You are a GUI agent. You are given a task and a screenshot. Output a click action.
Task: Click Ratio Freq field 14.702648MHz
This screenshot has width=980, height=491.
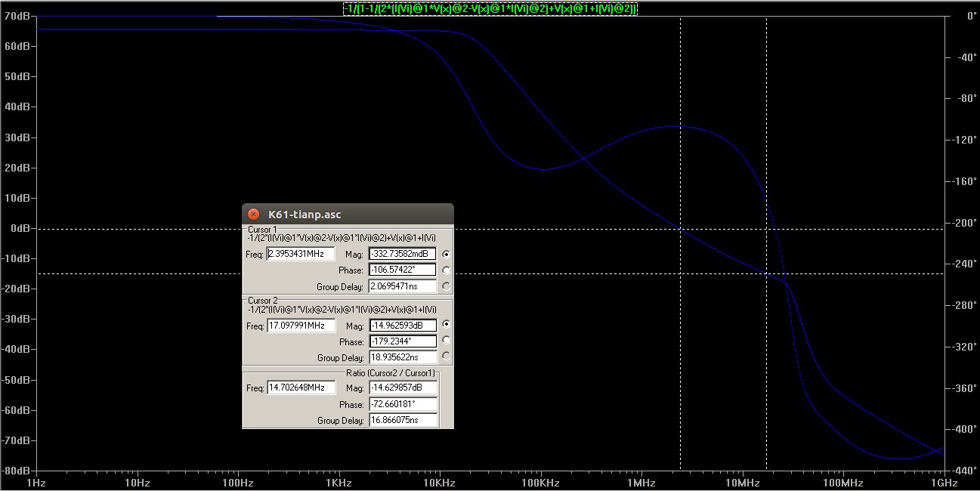pyautogui.click(x=301, y=388)
